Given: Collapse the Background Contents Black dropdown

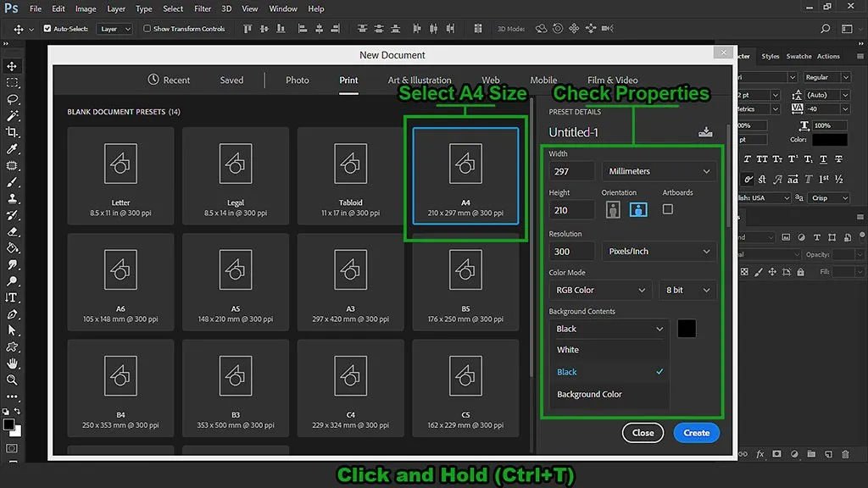Looking at the screenshot, I should coord(609,329).
